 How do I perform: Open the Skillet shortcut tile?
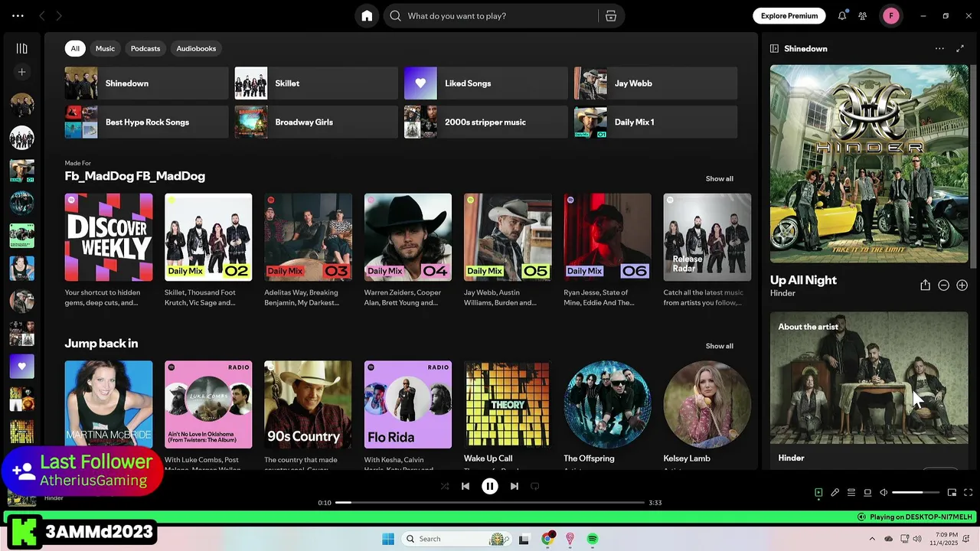tap(316, 83)
